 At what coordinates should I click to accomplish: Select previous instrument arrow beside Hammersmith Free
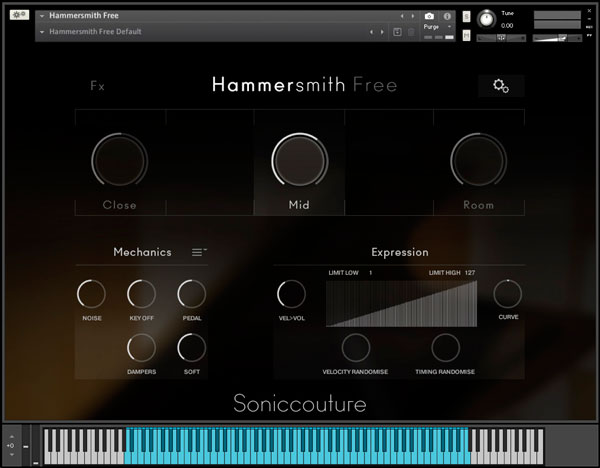coord(402,16)
